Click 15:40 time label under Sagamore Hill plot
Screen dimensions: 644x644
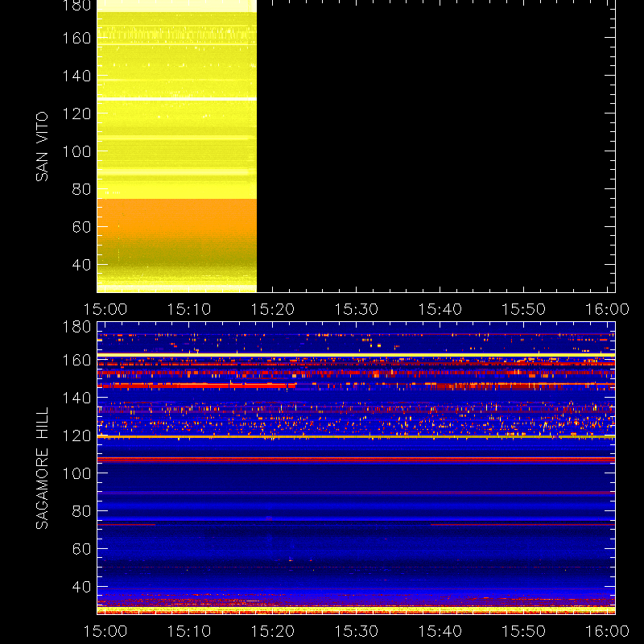pos(440,631)
